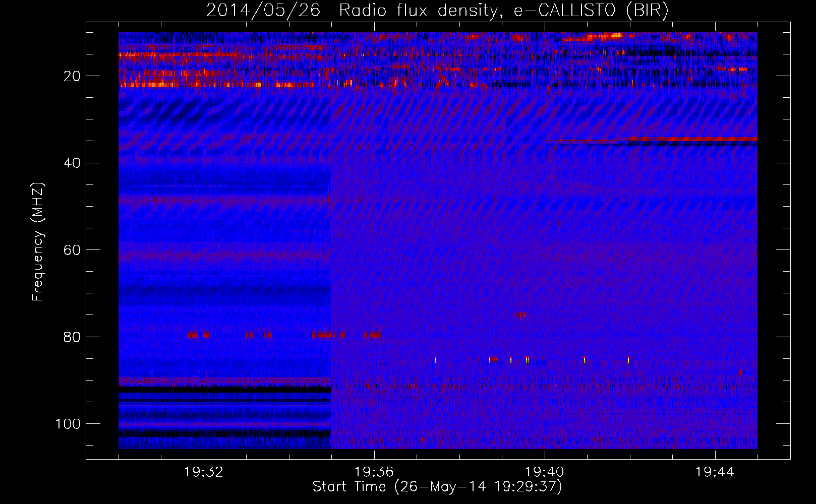Click the plot title '2014/05/26 Radio flux density, e-CALLISTO (BIR)'

pos(437,11)
